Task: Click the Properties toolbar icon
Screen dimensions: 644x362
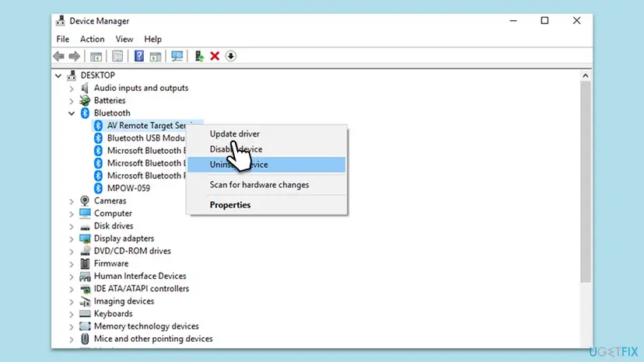Action: point(117,56)
